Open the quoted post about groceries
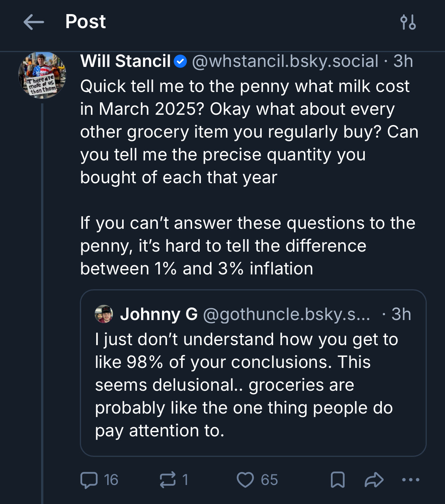 point(243,385)
